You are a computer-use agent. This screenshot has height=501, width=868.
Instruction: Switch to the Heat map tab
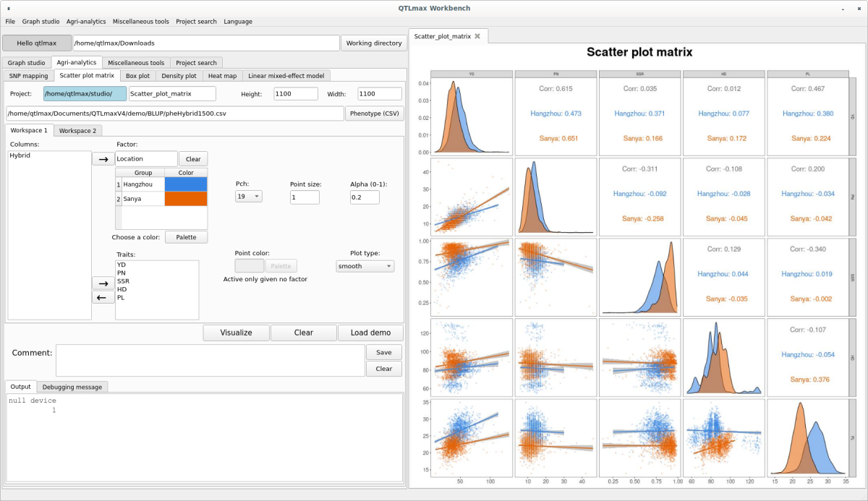(222, 75)
